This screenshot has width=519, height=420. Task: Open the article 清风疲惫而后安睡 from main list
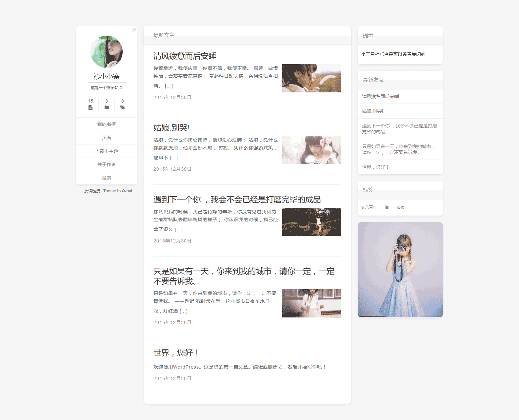pos(185,56)
